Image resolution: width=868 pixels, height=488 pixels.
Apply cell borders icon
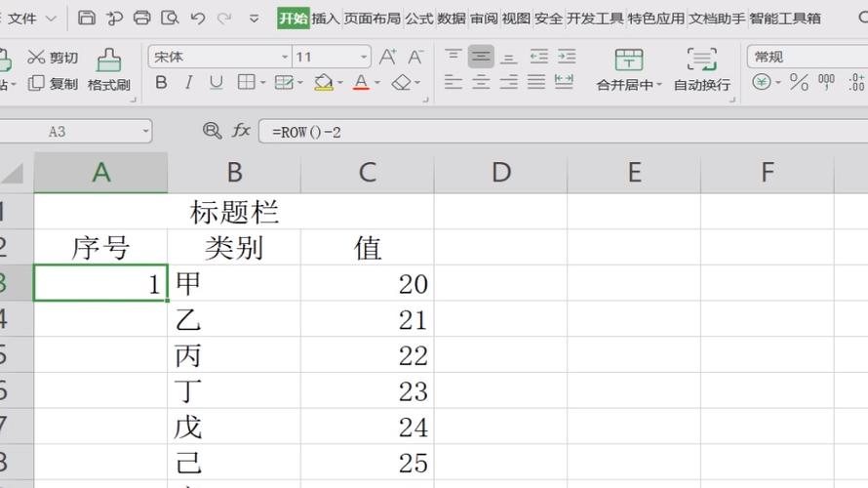247,83
